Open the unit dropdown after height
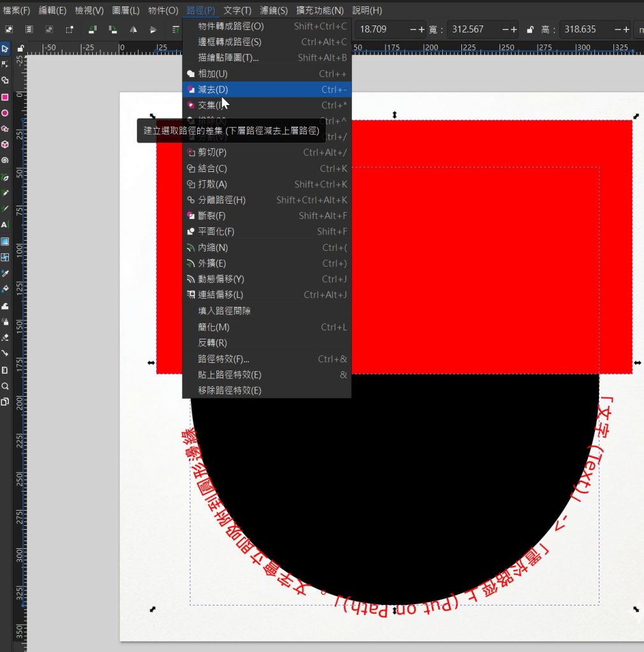Viewport: 644px width, 652px height. [638, 29]
